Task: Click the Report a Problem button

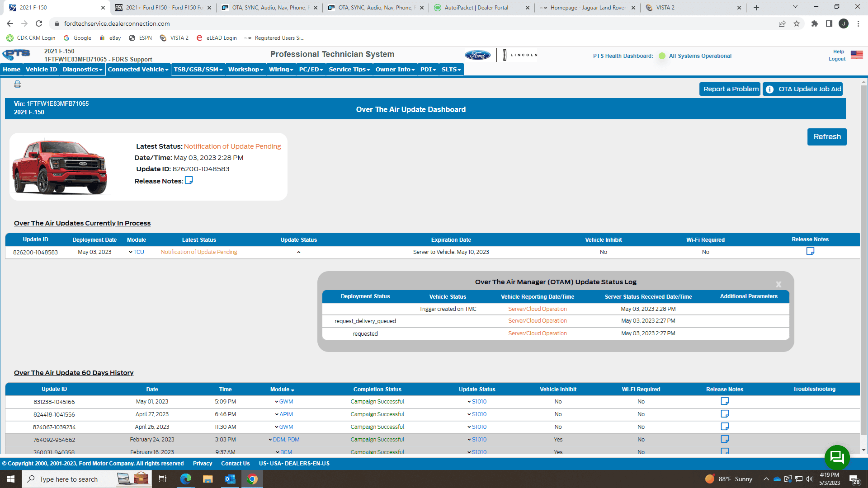Action: click(731, 89)
